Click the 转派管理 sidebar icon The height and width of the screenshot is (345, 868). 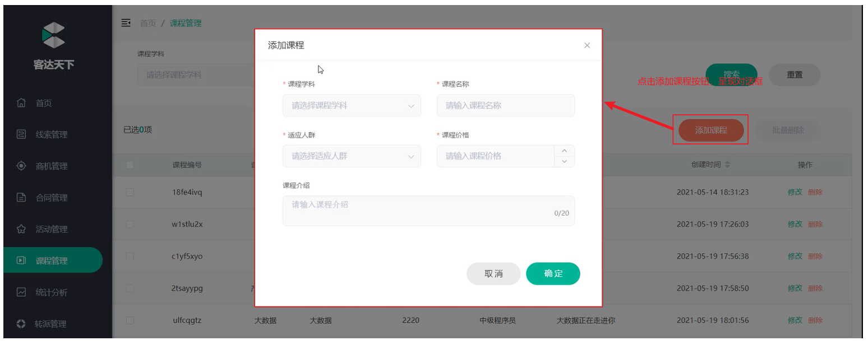point(21,324)
